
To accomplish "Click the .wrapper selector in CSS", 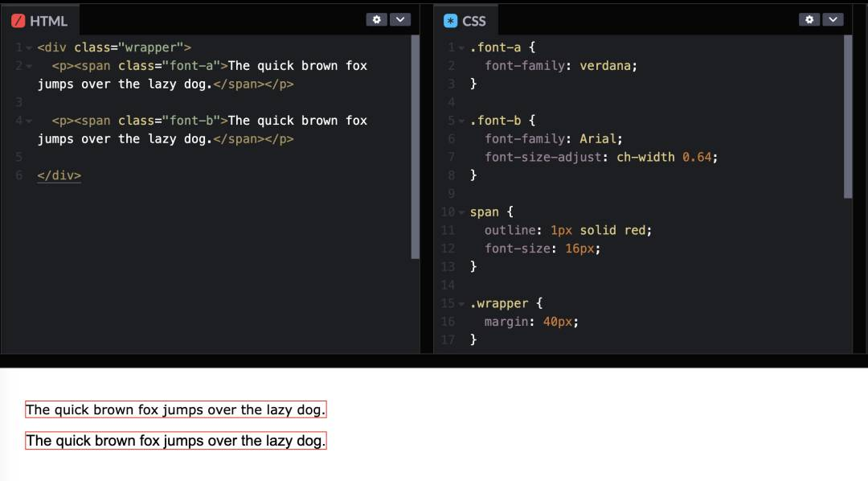I will [x=499, y=304].
